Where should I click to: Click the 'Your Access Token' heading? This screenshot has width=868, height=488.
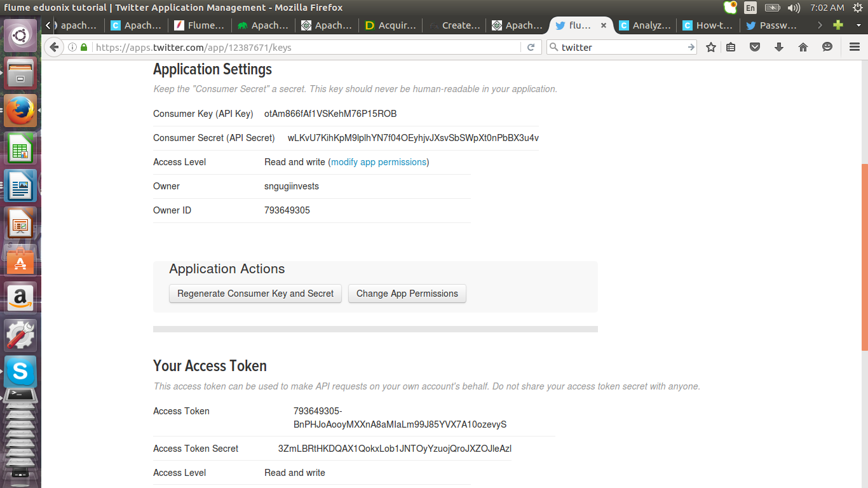210,366
